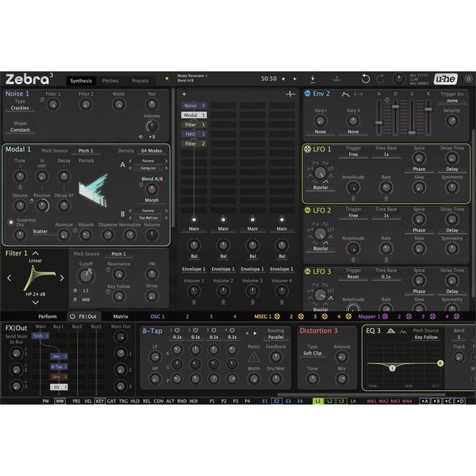Click the save preset down-arrow icon
Screen dimensions: 476x476
click(x=313, y=79)
